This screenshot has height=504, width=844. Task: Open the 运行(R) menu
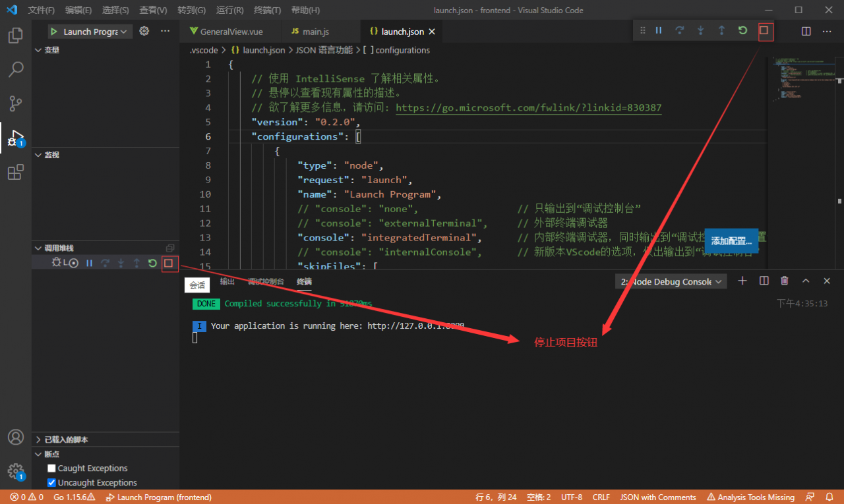tap(229, 11)
